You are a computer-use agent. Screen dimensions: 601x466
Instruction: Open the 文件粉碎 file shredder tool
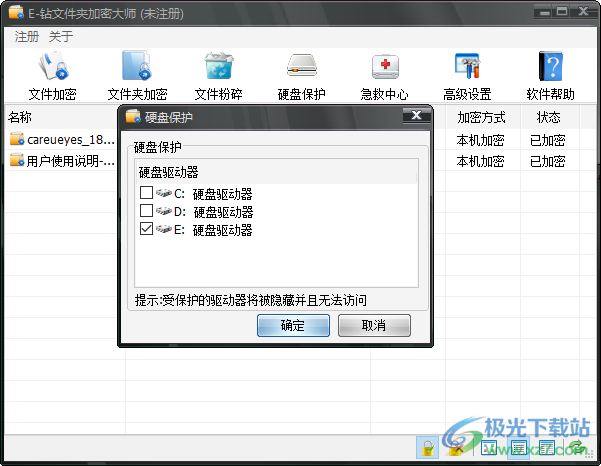tap(218, 76)
